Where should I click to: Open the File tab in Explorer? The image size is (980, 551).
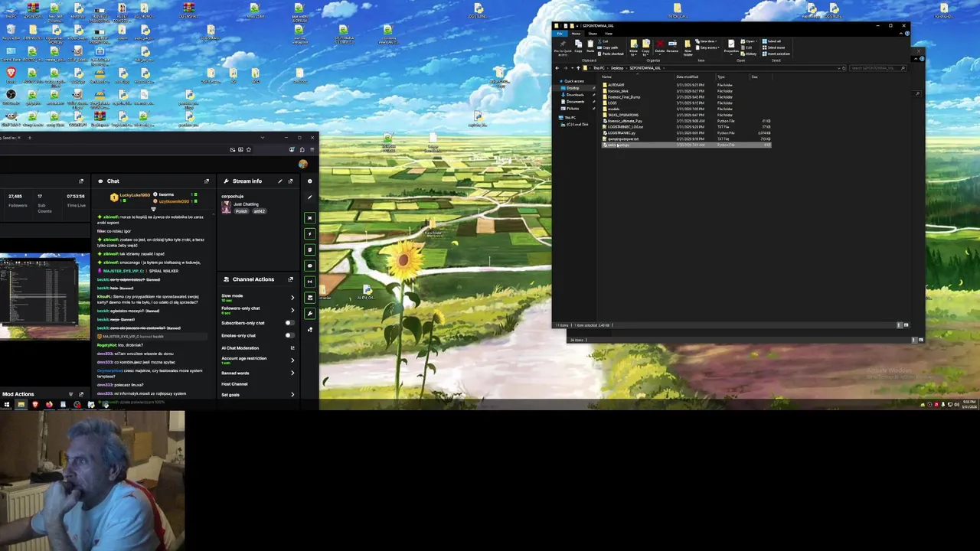coord(560,34)
